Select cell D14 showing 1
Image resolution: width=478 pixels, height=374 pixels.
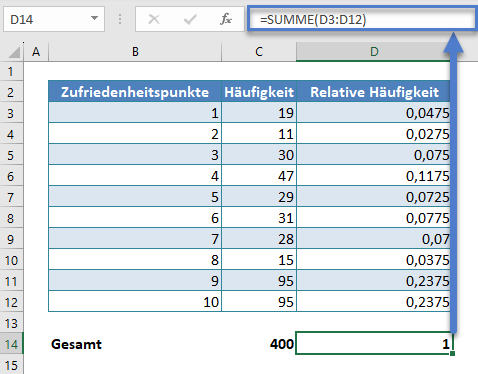point(374,343)
